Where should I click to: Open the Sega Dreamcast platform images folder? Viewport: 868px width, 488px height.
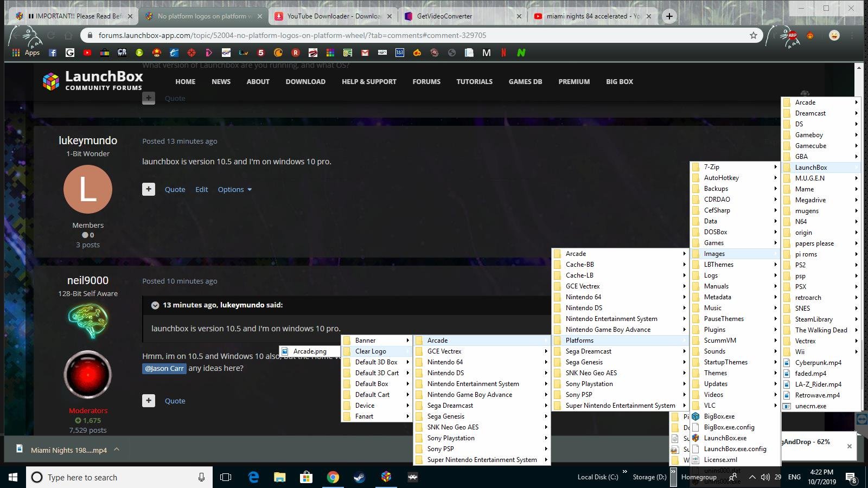point(620,351)
